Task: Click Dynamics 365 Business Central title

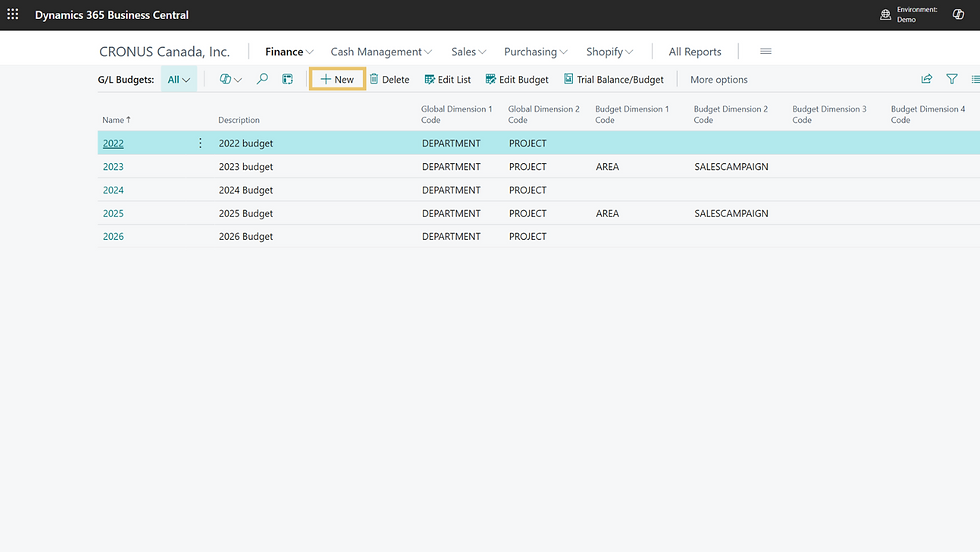Action: pyautogui.click(x=112, y=14)
